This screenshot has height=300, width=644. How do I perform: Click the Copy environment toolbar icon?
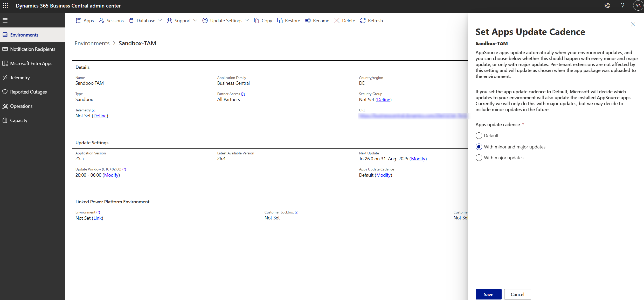tap(257, 21)
